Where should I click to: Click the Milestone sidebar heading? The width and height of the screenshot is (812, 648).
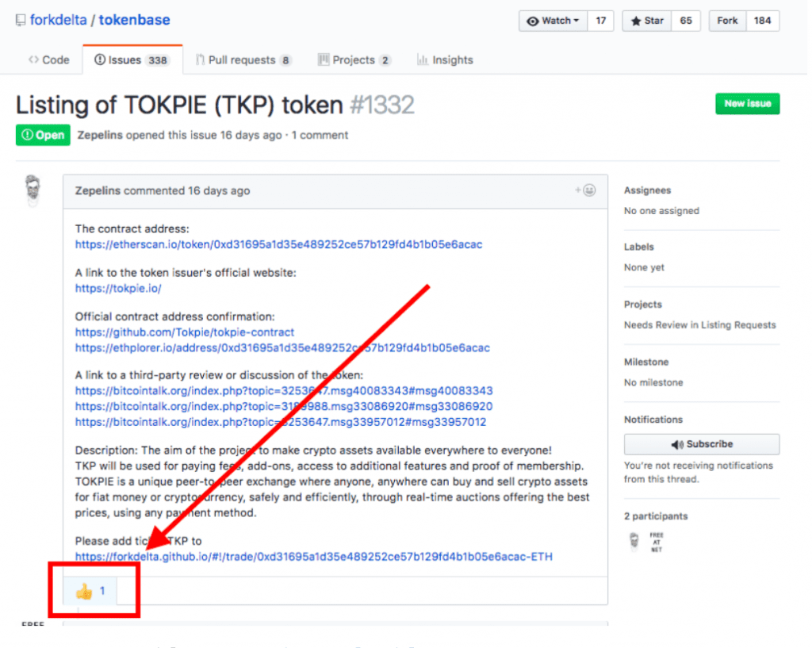point(646,362)
